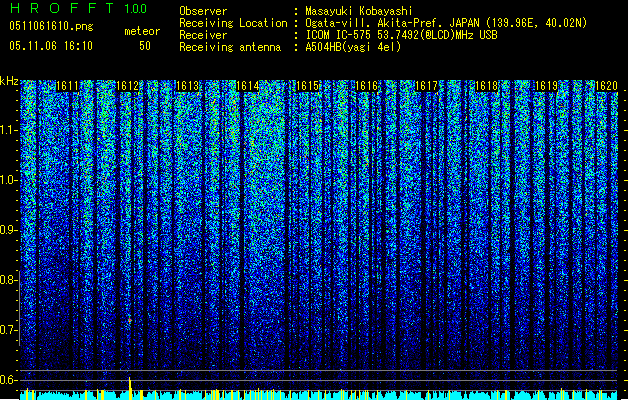This screenshot has width=629, height=400.
Task: Click the meteor label
Action: pos(142,31)
